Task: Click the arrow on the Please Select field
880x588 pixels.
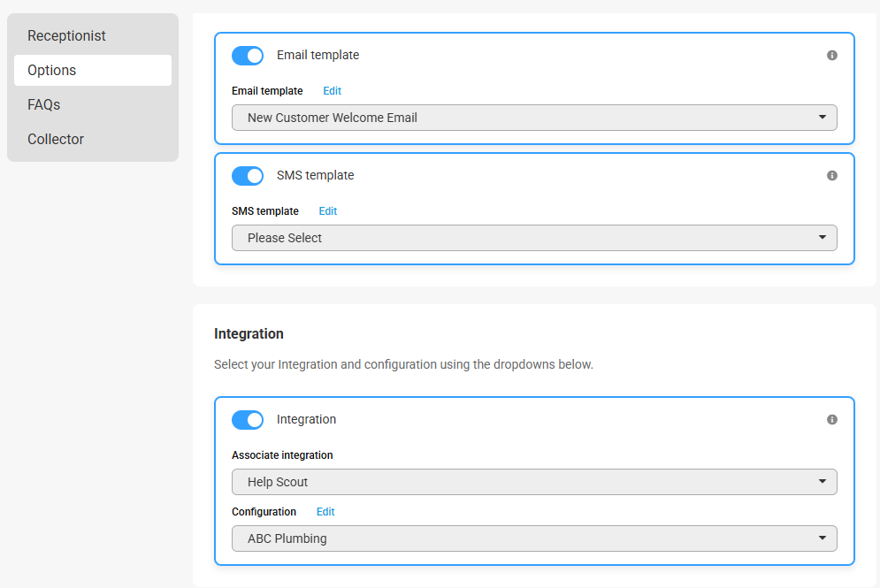Action: point(823,237)
